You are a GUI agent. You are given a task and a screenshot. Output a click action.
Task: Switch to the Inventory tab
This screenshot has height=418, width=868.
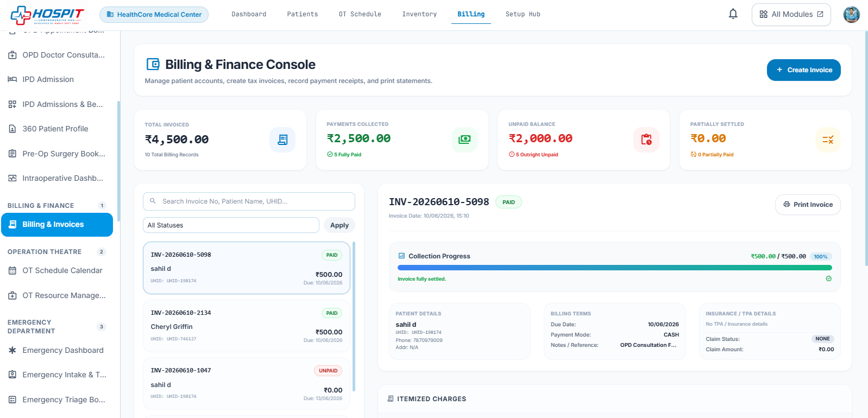coord(419,14)
